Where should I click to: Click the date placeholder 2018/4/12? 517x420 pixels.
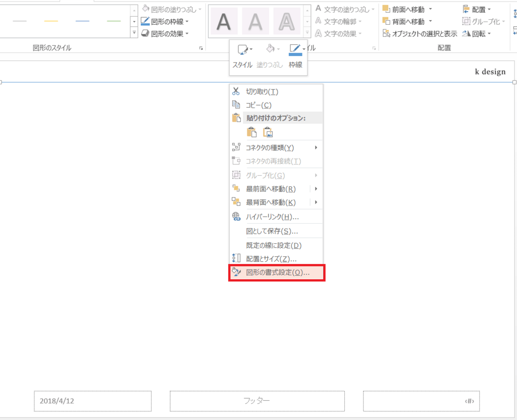[x=93, y=401]
